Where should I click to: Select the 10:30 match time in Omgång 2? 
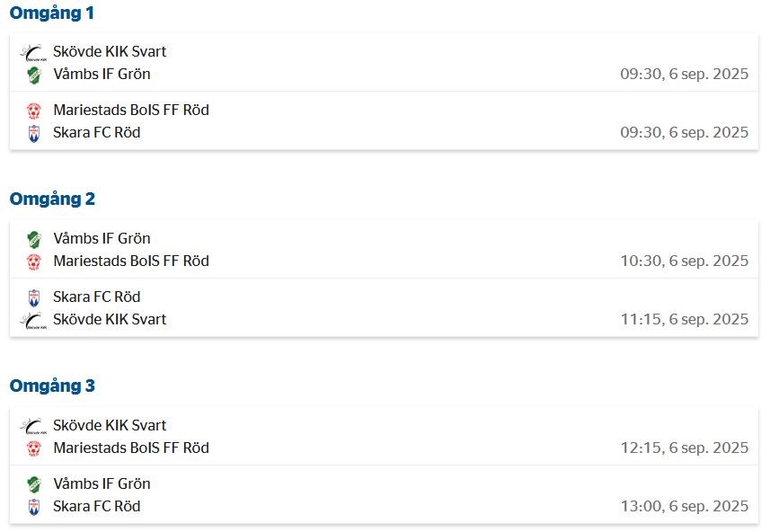coord(684,262)
